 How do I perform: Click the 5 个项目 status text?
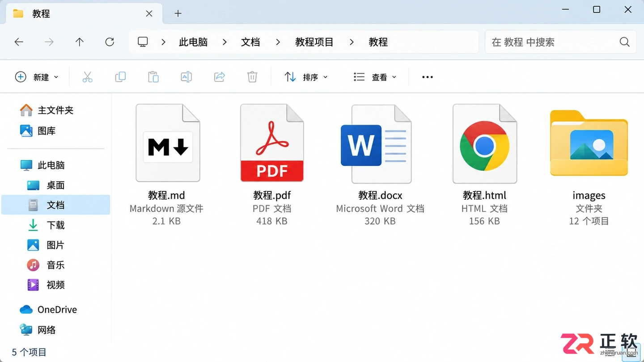click(29, 352)
